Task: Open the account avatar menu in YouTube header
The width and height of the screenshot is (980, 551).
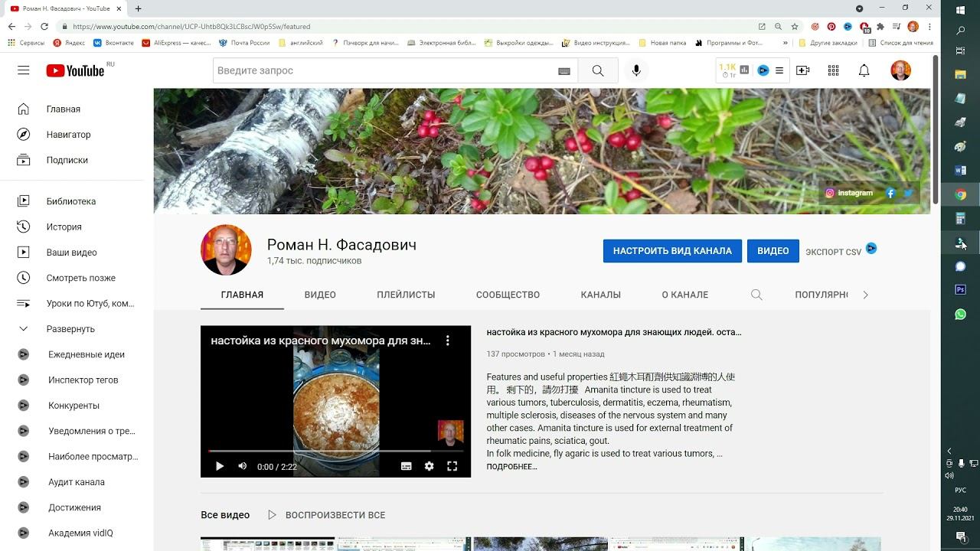Action: tap(901, 70)
